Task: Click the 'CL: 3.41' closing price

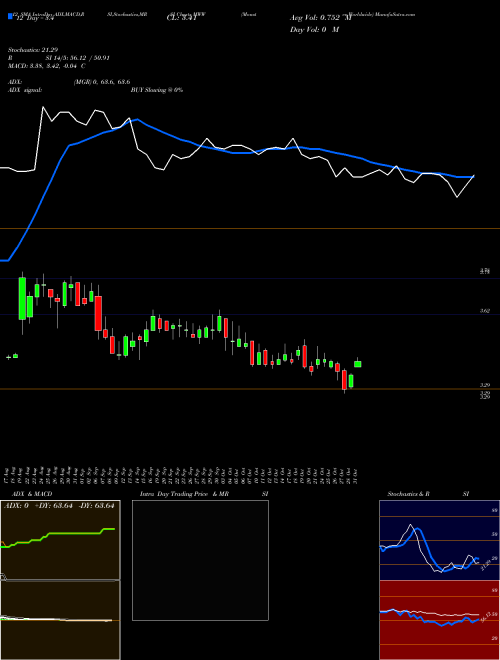Action: (182, 18)
